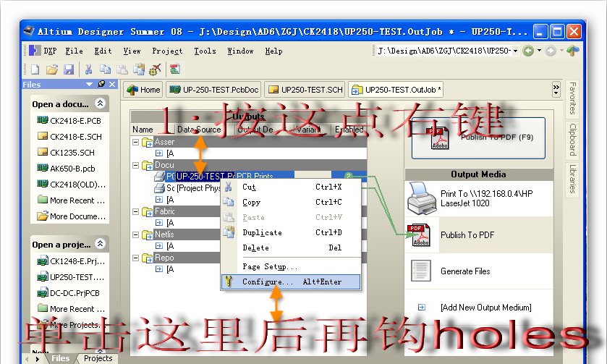
Task: Click the DXP menu icon
Action: point(35,51)
